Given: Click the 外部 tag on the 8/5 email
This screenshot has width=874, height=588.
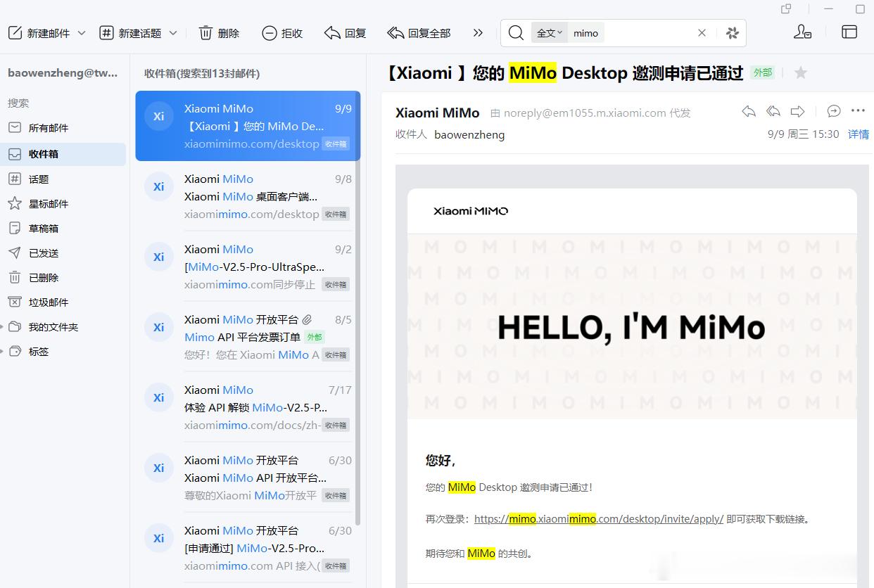Looking at the screenshot, I should pos(315,337).
